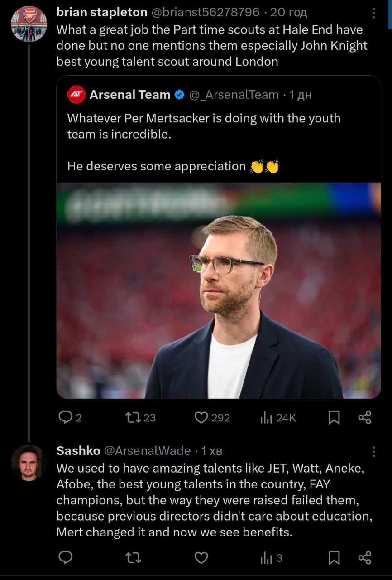Enlarge the Per Mertesacker photo
Image resolution: width=392 pixels, height=580 pixels.
[219, 290]
